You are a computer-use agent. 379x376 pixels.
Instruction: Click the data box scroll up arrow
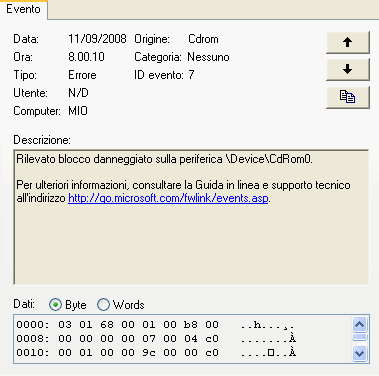pyautogui.click(x=359, y=324)
